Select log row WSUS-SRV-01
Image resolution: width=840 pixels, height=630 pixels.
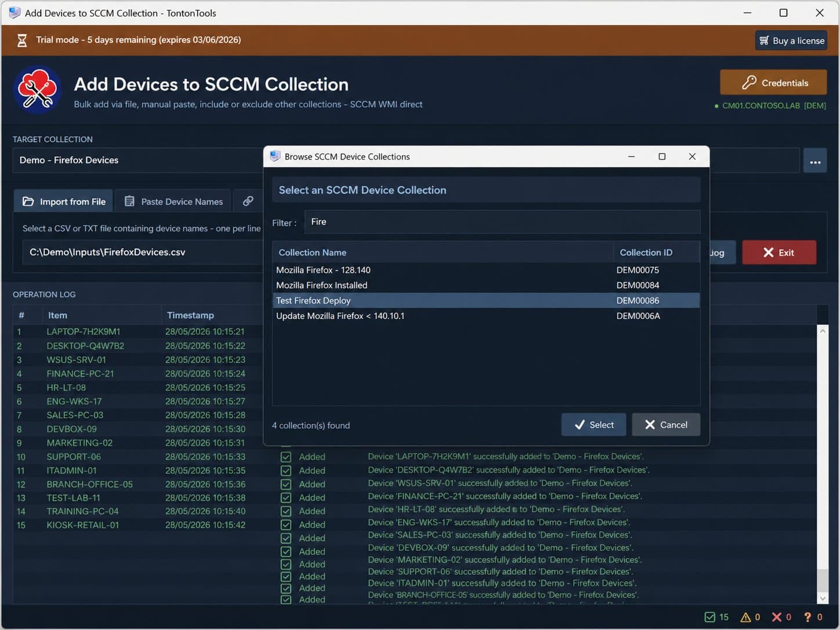pyautogui.click(x=138, y=360)
